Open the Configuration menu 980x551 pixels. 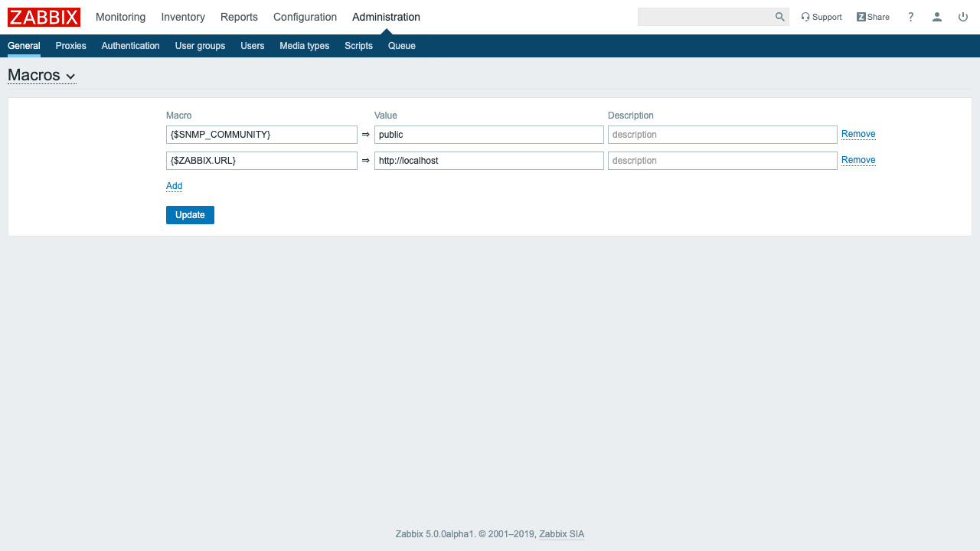(x=305, y=17)
